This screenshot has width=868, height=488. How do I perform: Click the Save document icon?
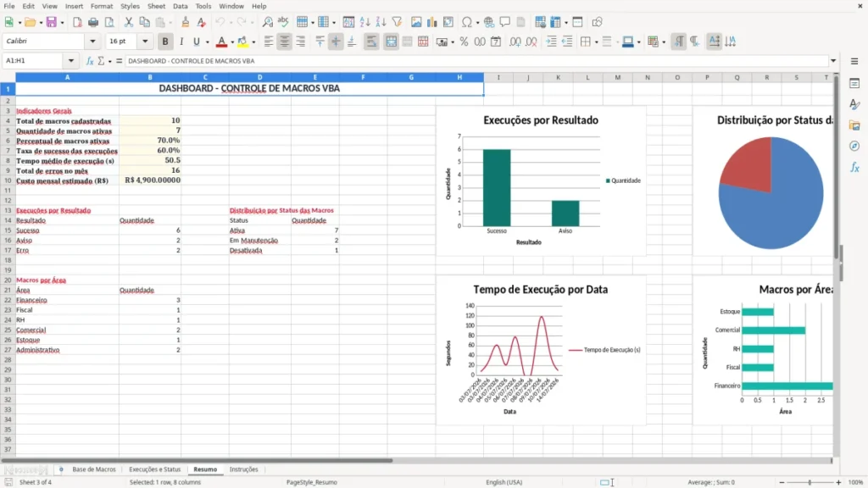(52, 22)
